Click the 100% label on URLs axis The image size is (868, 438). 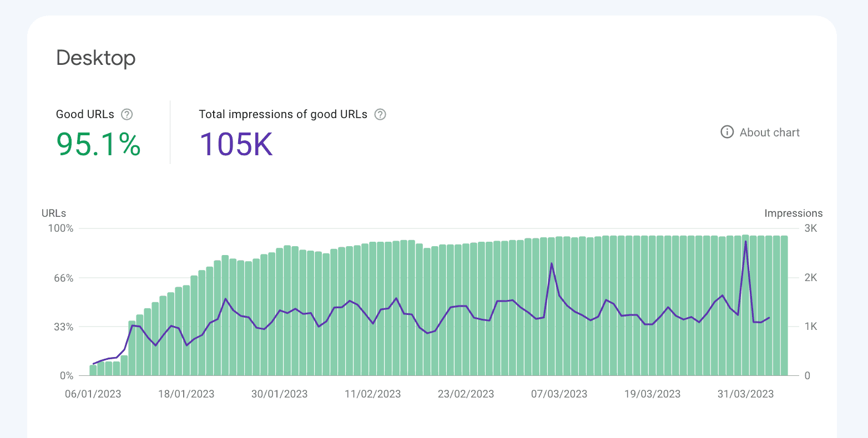point(62,228)
